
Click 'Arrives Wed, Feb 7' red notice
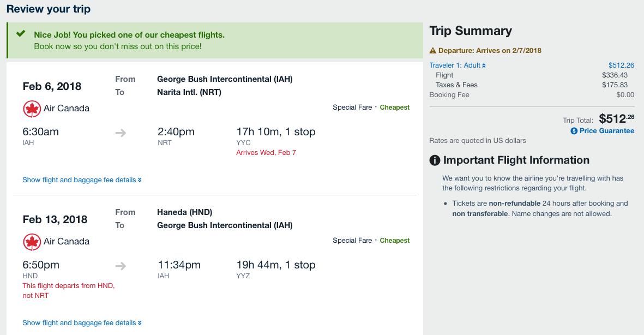click(x=266, y=153)
